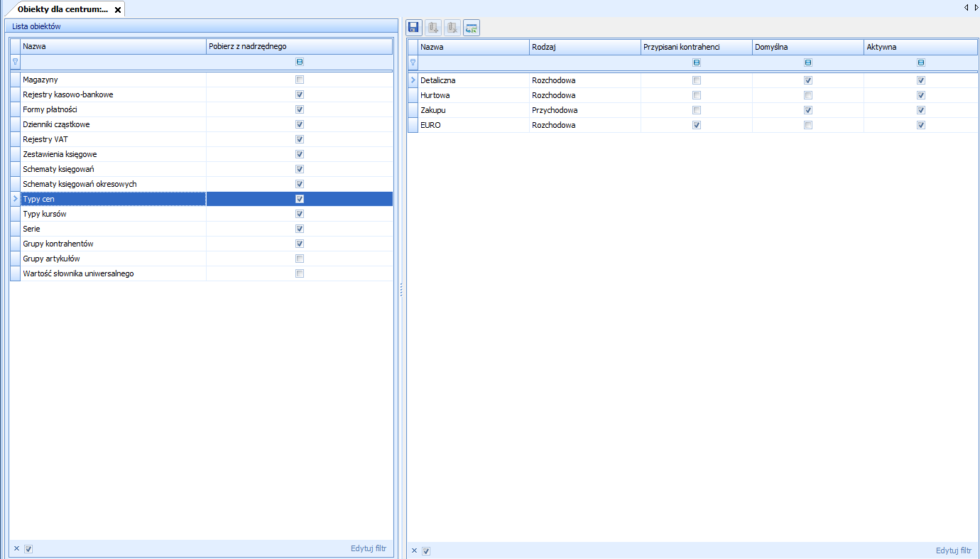980x559 pixels.
Task: Select the Grupy kontrahentów row
Action: (201, 244)
